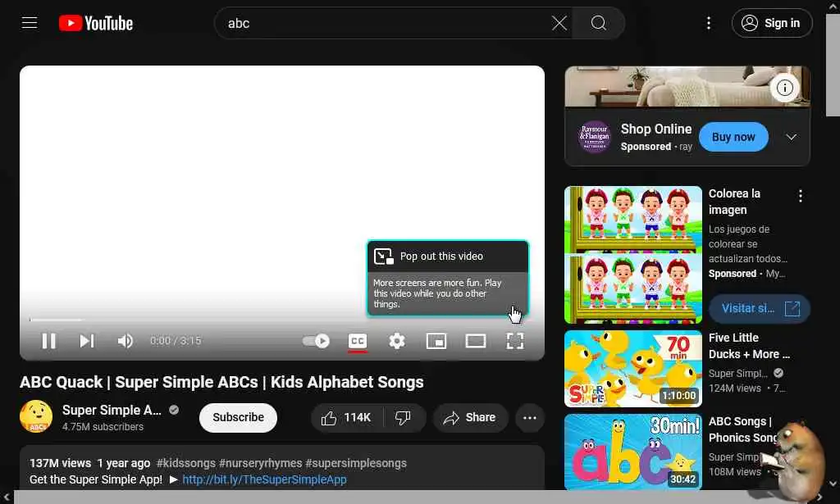Open more actions ellipsis under video
The image size is (840, 504).
click(x=530, y=418)
